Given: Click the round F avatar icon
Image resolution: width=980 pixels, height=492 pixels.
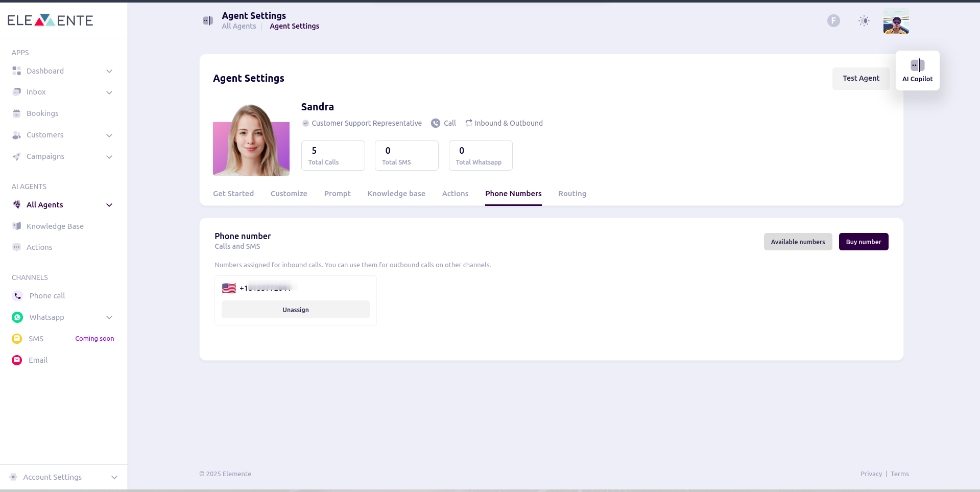Looking at the screenshot, I should (x=833, y=20).
